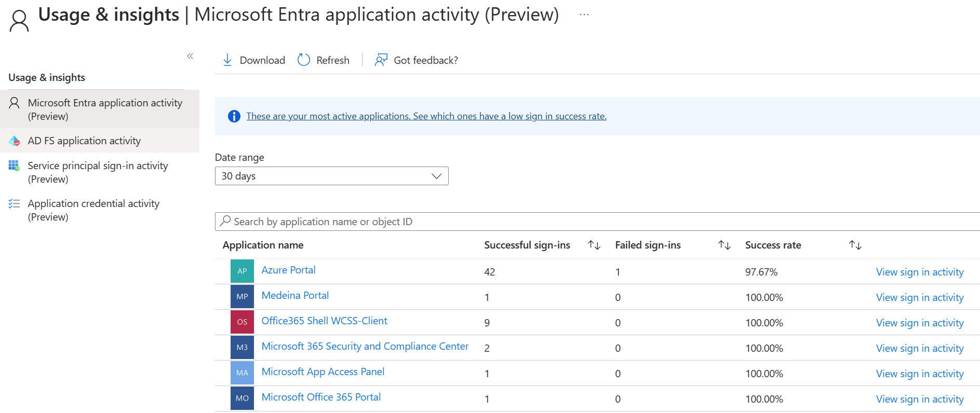Screen dimensions: 980x413
Task: Sort by Failed sign-ins arrows
Action: pos(724,245)
